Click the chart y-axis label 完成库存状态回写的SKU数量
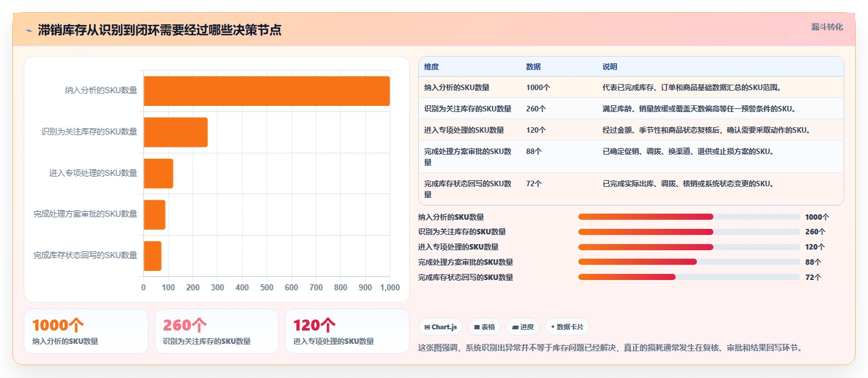Screen dimensions: 868x378 click(85, 256)
